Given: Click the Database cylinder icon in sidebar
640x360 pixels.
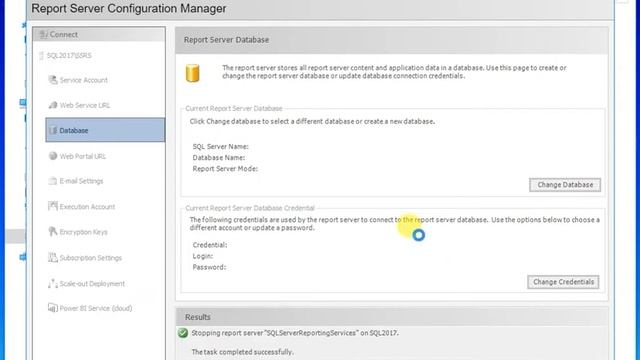Looking at the screenshot, I should click(53, 130).
